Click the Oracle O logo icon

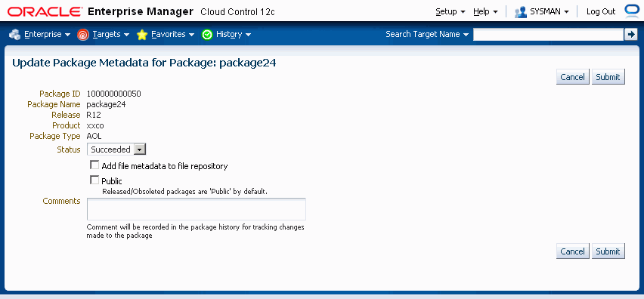[x=630, y=11]
